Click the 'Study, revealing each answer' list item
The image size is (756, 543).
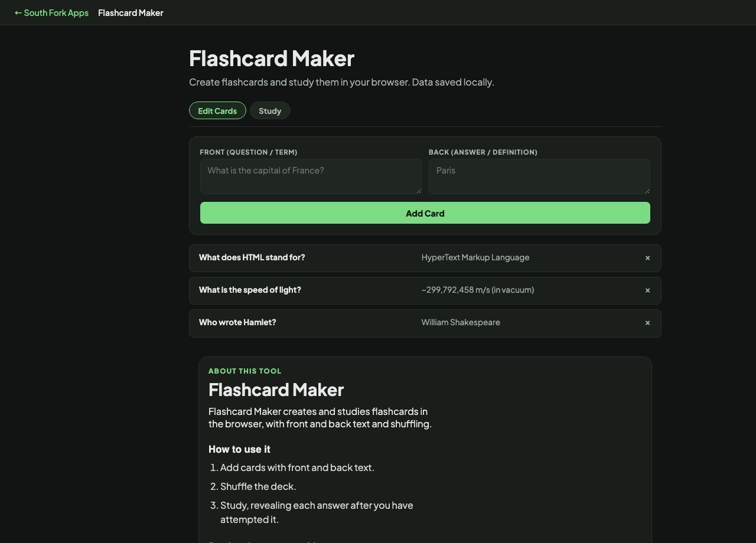coord(317,512)
